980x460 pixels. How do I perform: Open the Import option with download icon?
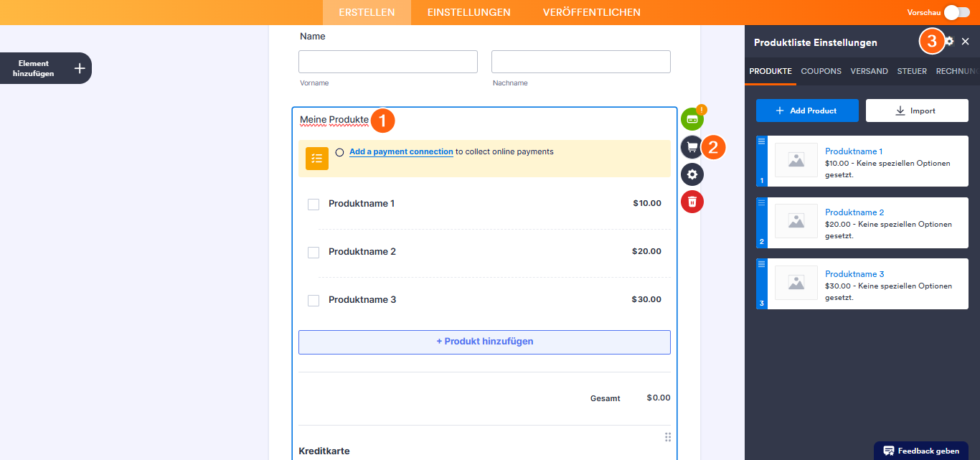tap(917, 110)
